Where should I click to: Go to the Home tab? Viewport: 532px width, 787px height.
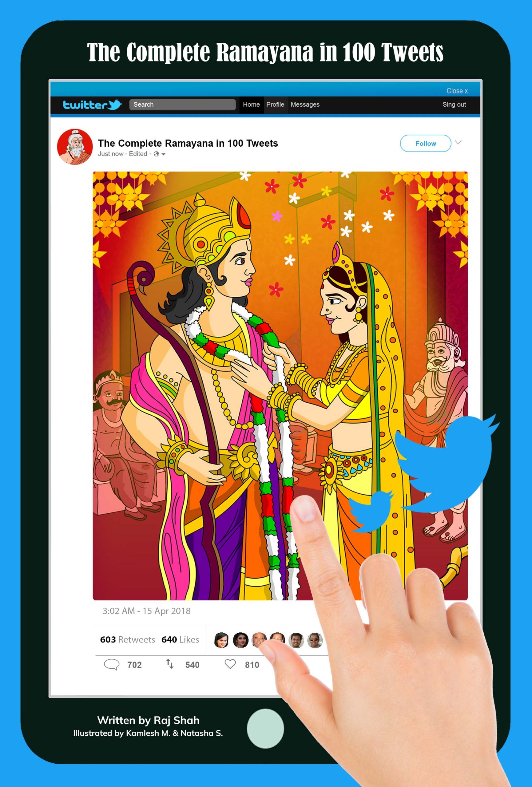point(251,105)
